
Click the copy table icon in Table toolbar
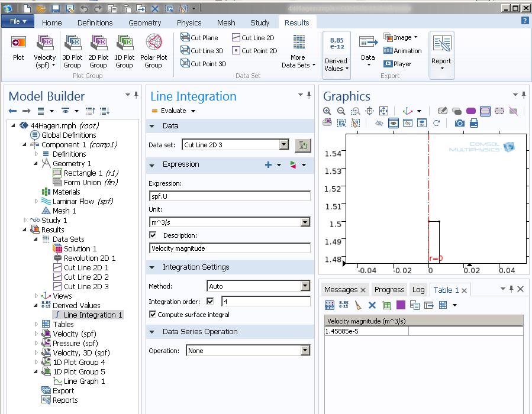pyautogui.click(x=415, y=305)
